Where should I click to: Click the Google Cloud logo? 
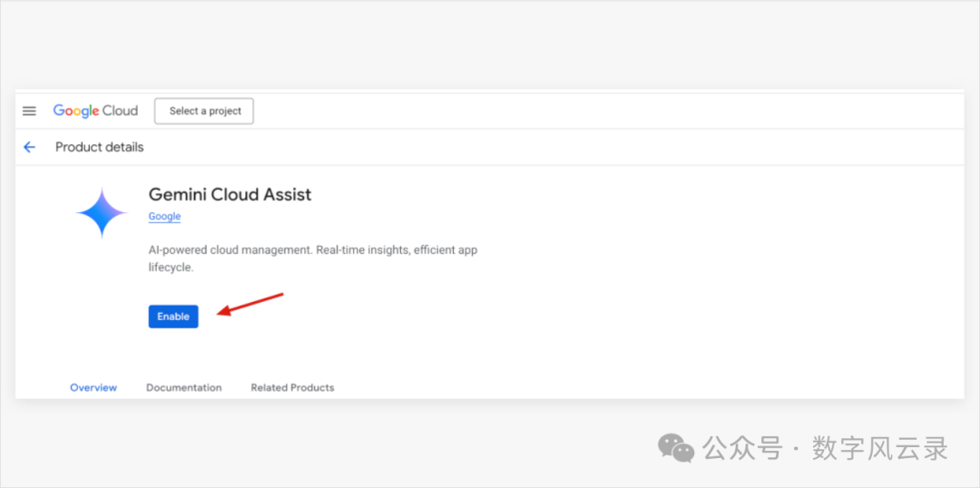95,112
